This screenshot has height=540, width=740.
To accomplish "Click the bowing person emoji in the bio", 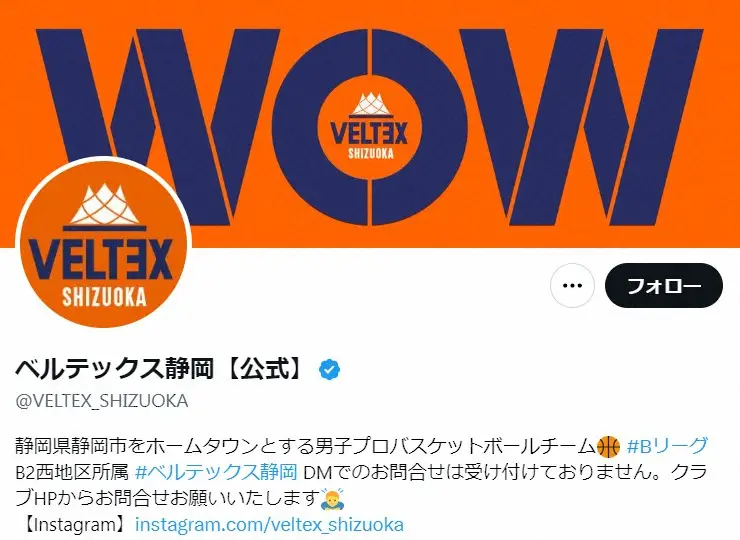I will click(x=332, y=498).
